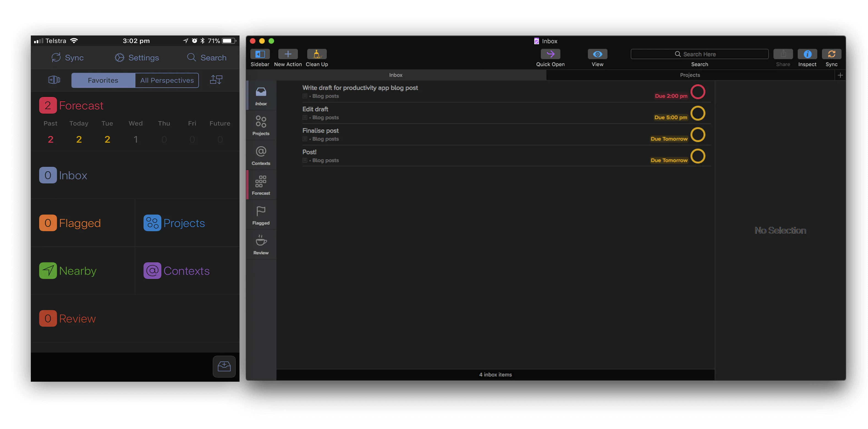The height and width of the screenshot is (429, 868).
Task: Open the Inbox tile on phone
Action: 63,175
